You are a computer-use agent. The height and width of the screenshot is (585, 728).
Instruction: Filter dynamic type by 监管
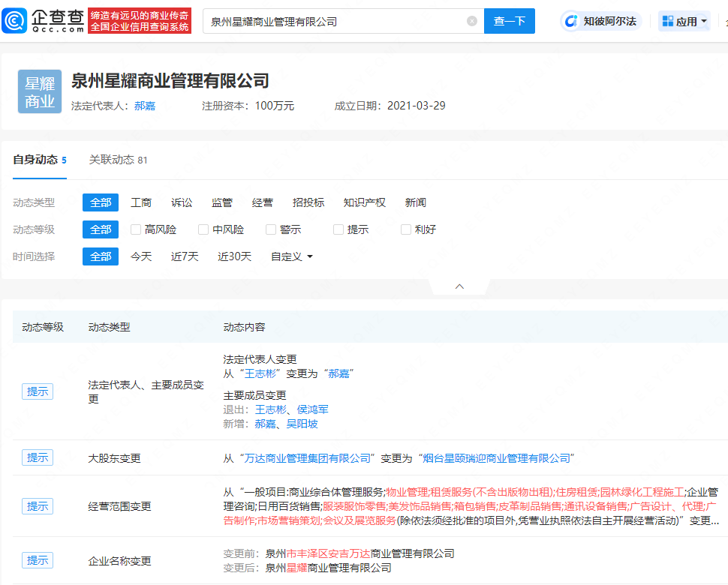(222, 202)
